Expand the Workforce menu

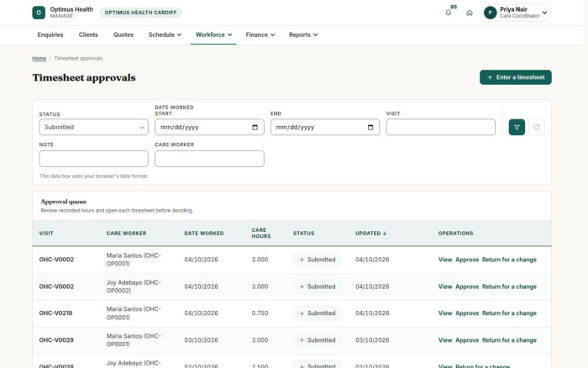[x=213, y=34]
